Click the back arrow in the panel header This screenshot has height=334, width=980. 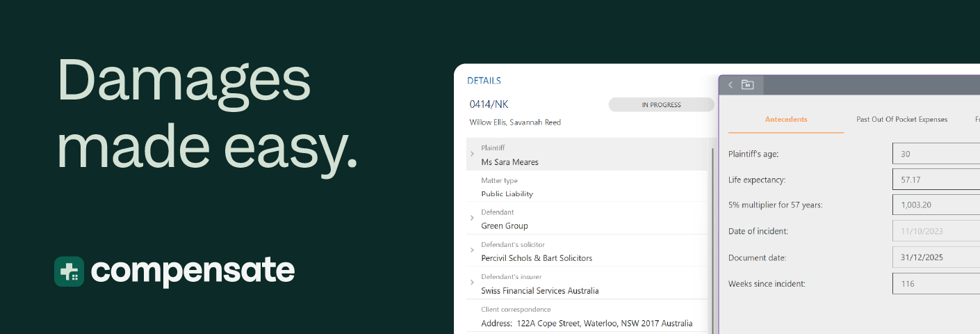(x=730, y=85)
